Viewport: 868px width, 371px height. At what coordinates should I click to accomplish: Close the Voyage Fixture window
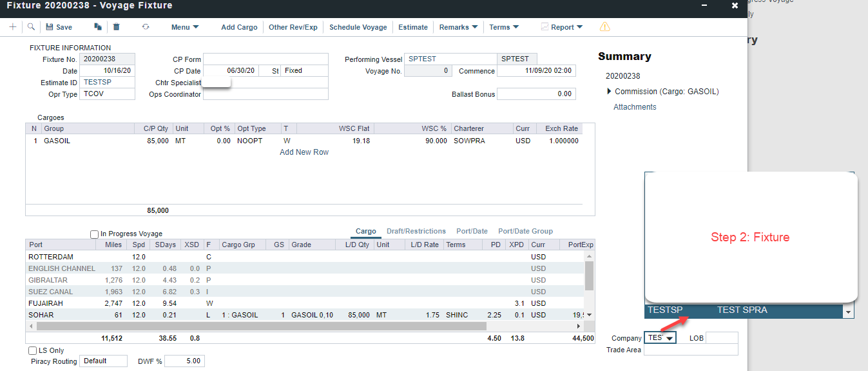tap(735, 6)
